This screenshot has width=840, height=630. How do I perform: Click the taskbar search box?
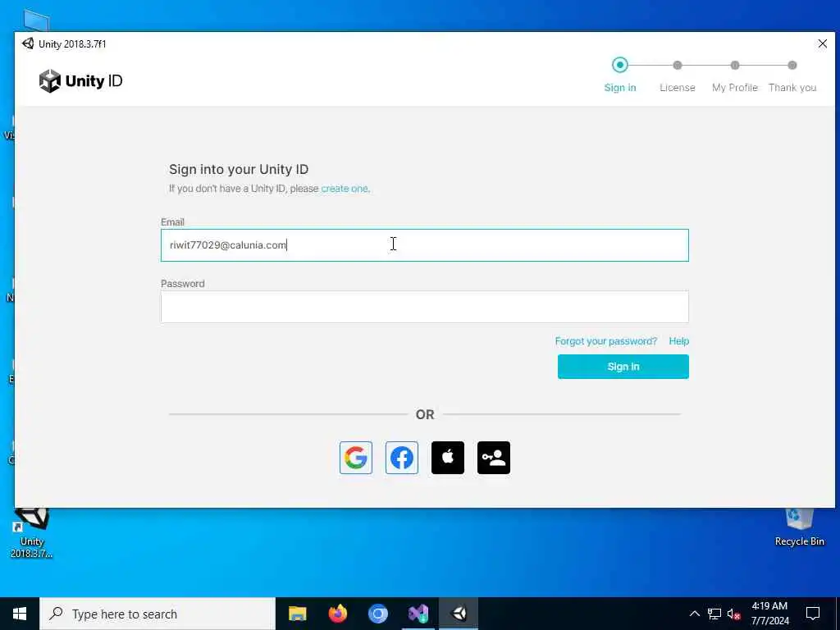157,614
